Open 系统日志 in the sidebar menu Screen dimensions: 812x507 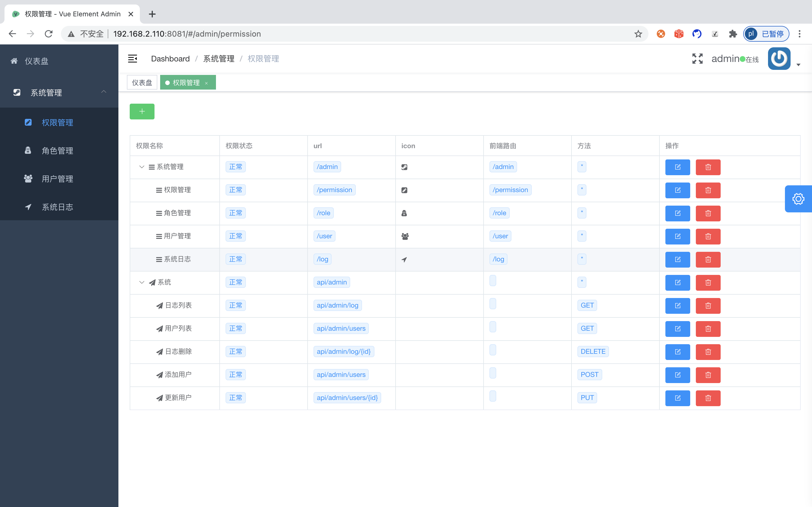58,207
